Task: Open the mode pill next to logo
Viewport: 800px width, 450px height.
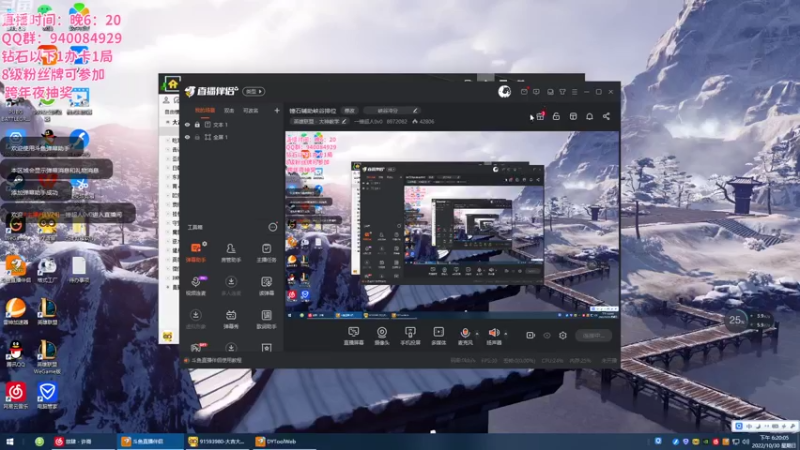Action: 254,91
